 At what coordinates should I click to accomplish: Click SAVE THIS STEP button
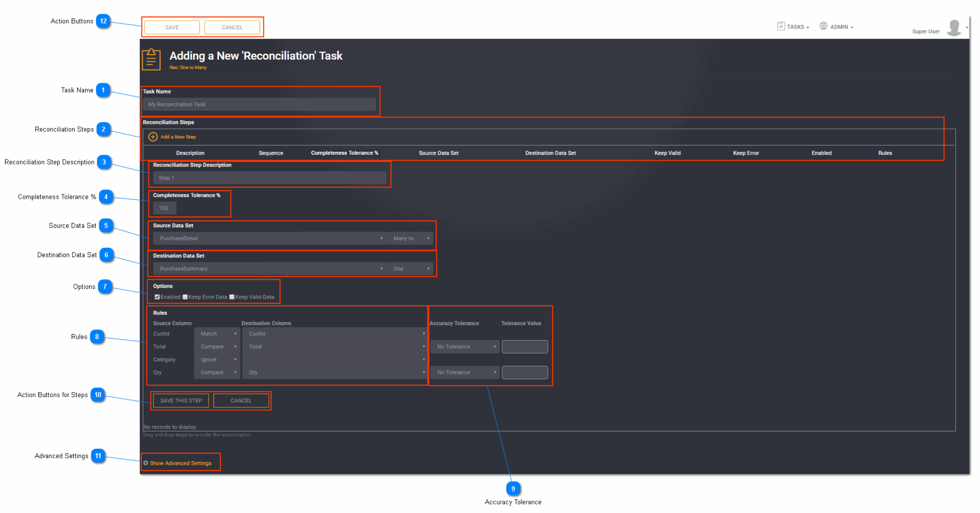point(181,401)
